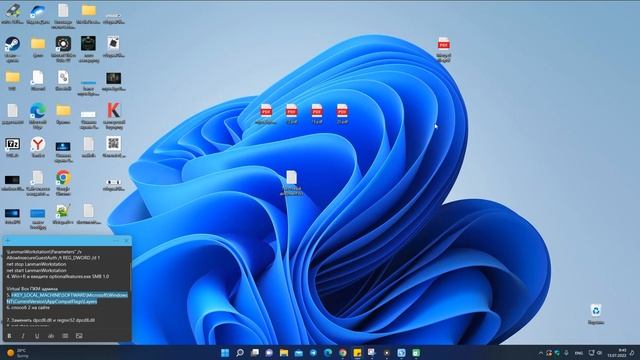
Task: Add an image to the sticky note
Action: (x=79, y=336)
